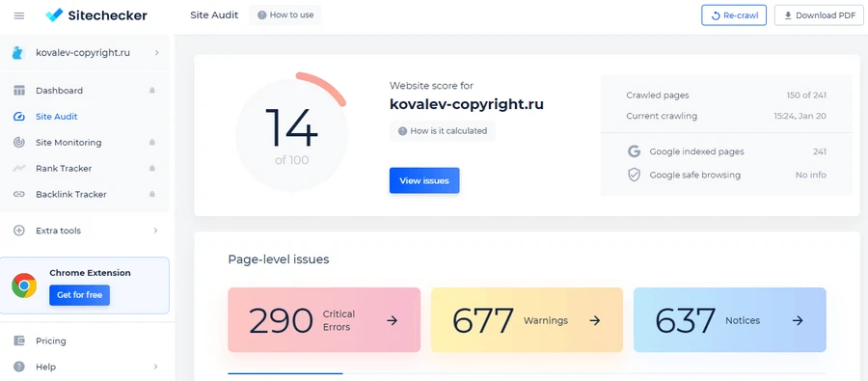Image resolution: width=868 pixels, height=381 pixels.
Task: Click the Help question mark icon
Action: [19, 367]
